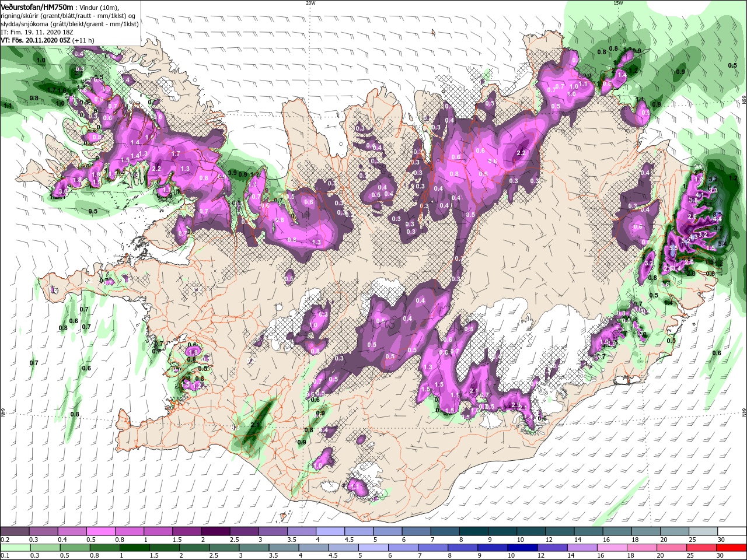Click the 'slydda/snjókoma' legend description line

70,24
